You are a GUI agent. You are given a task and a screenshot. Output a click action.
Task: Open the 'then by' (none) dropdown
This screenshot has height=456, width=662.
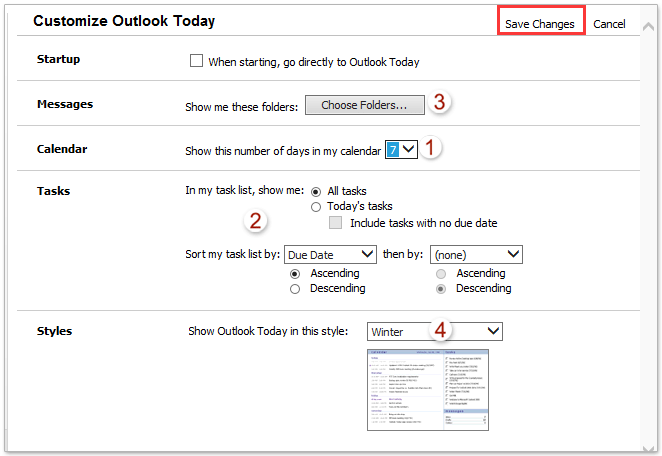point(476,255)
